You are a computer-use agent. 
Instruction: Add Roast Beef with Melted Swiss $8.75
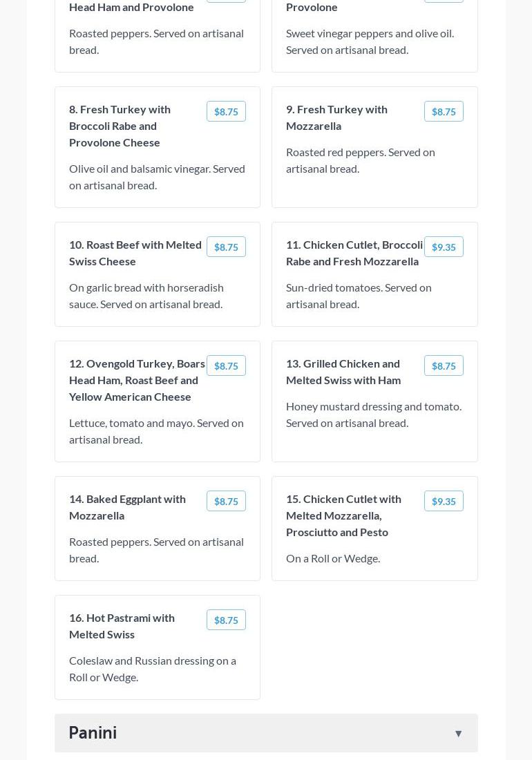pyautogui.click(x=226, y=247)
